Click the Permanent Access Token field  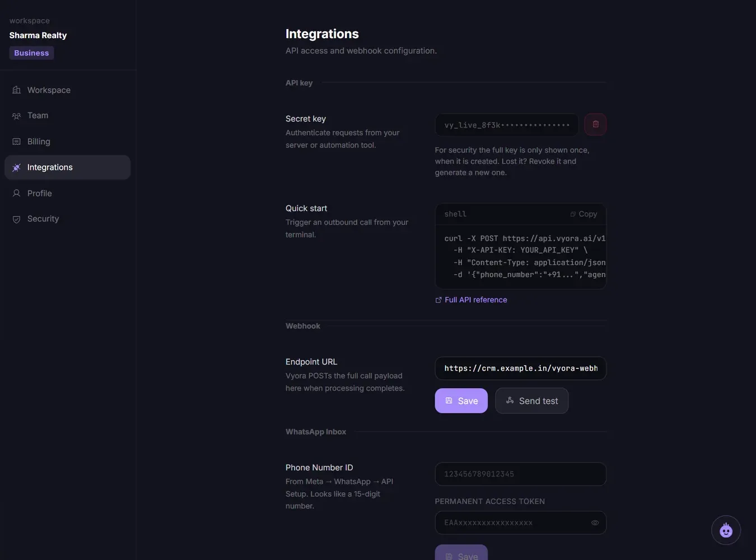coord(520,523)
